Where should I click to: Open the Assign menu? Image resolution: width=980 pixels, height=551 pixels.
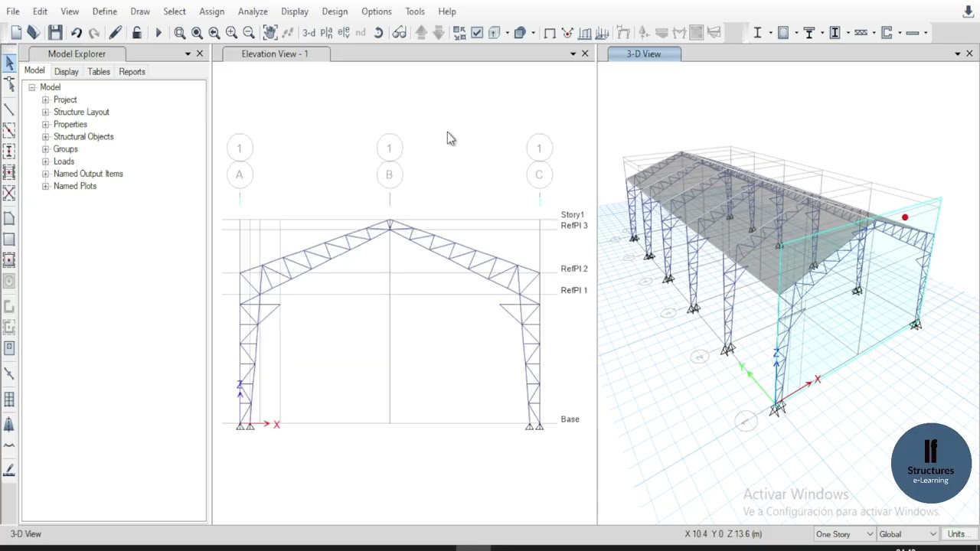coord(212,11)
